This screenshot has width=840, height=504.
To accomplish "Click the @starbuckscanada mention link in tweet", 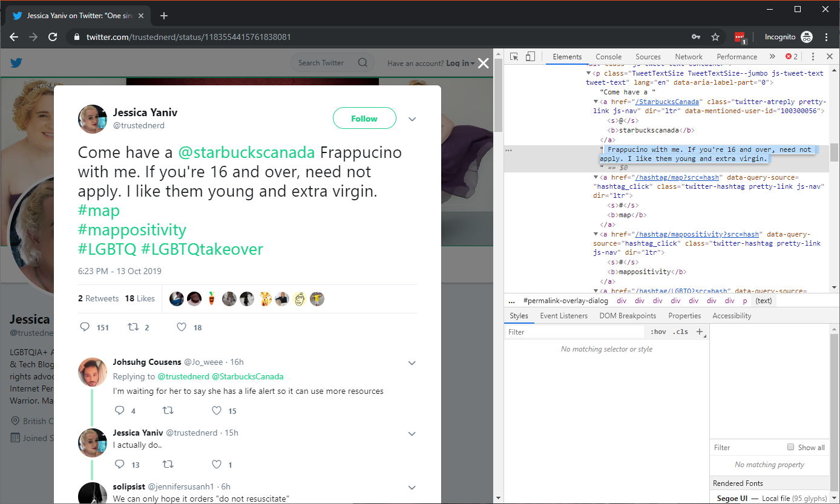I will pyautogui.click(x=246, y=152).
